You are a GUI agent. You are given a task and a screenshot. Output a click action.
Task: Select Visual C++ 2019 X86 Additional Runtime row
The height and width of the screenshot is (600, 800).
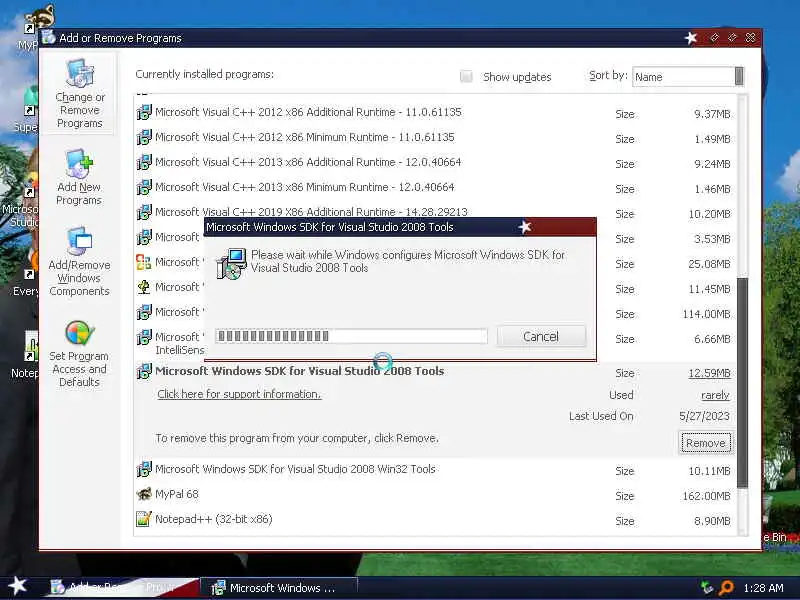(435, 212)
